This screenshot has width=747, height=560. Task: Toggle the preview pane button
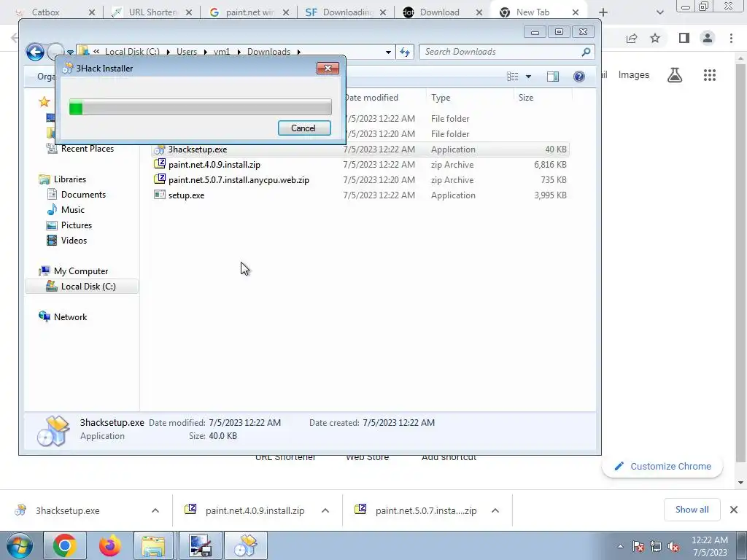coord(553,77)
